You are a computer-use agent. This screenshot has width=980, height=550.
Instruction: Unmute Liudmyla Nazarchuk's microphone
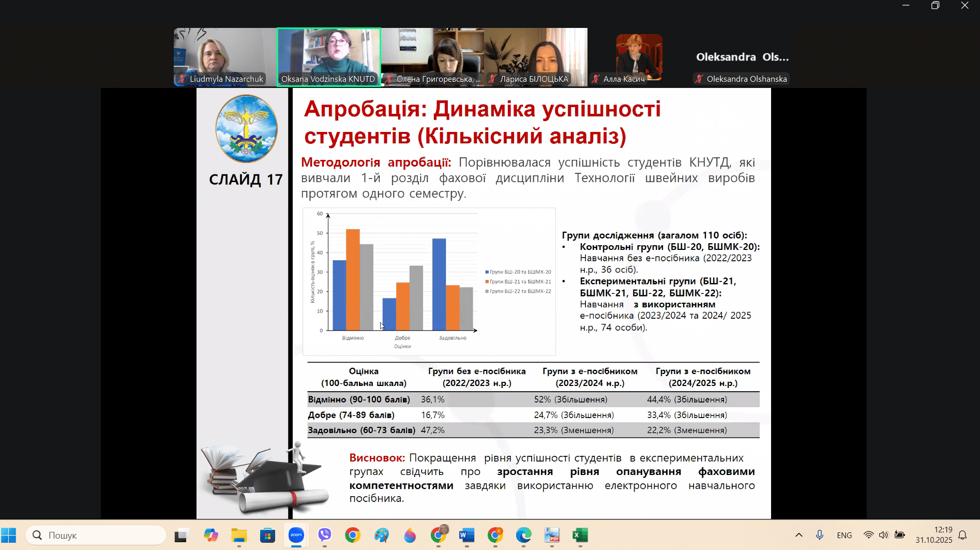182,79
